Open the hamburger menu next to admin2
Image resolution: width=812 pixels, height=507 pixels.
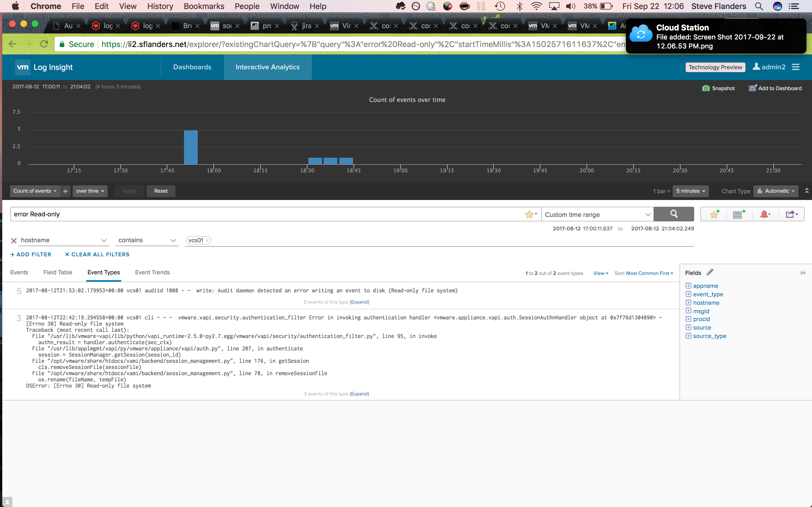coord(796,67)
